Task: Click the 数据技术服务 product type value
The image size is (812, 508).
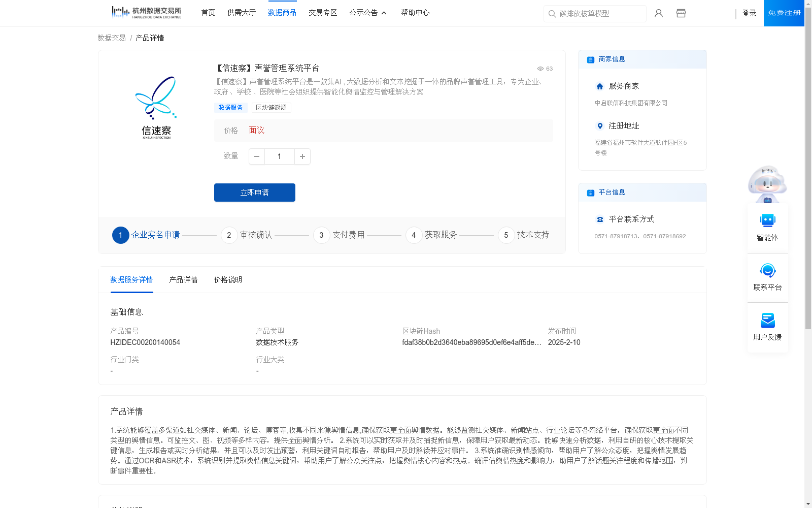Action: 277,342
